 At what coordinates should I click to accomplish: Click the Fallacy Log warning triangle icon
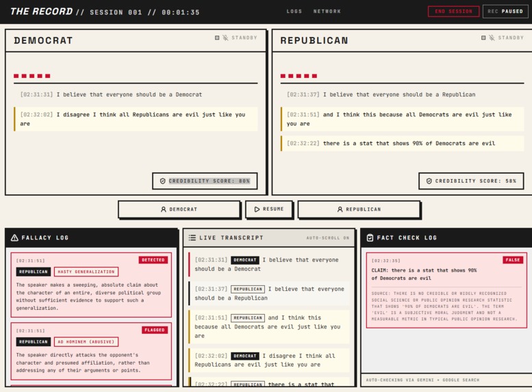tap(14, 237)
